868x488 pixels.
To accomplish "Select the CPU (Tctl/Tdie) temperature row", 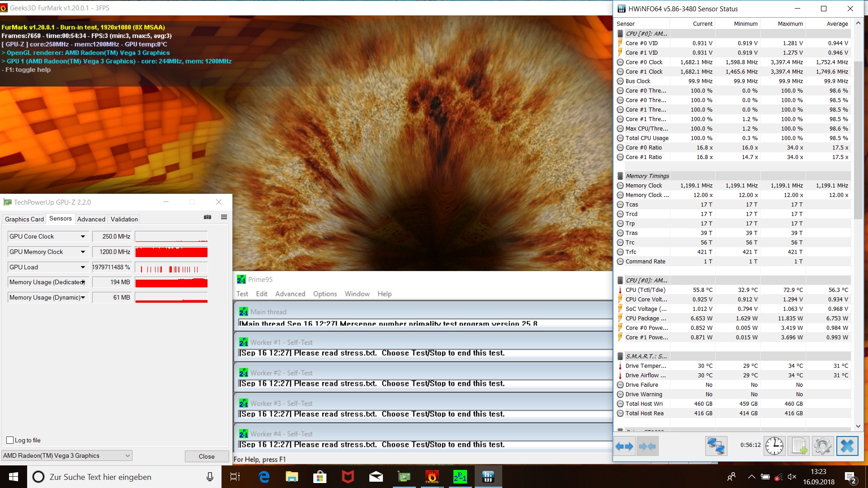I will pyautogui.click(x=733, y=290).
